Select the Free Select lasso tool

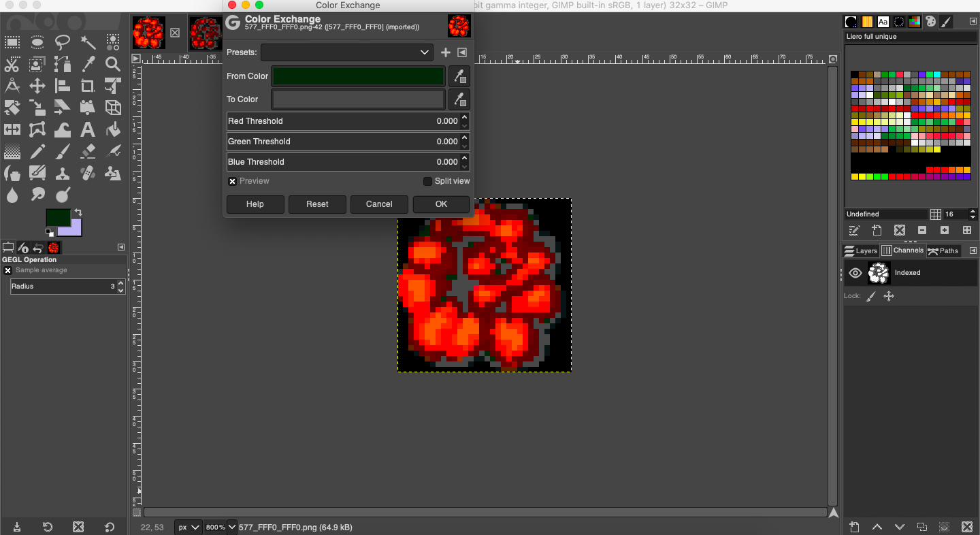point(63,43)
